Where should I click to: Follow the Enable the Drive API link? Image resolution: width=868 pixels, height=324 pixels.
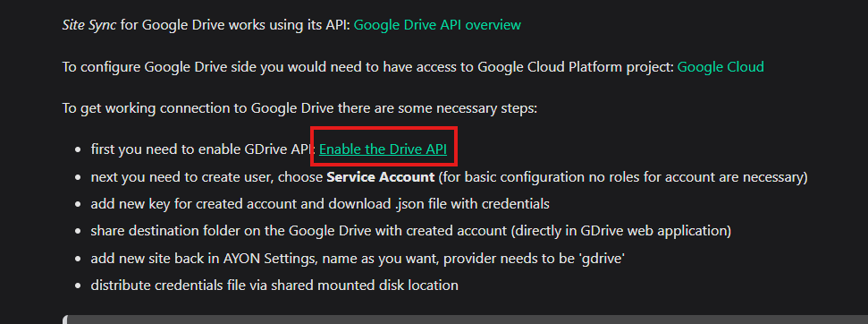point(383,149)
